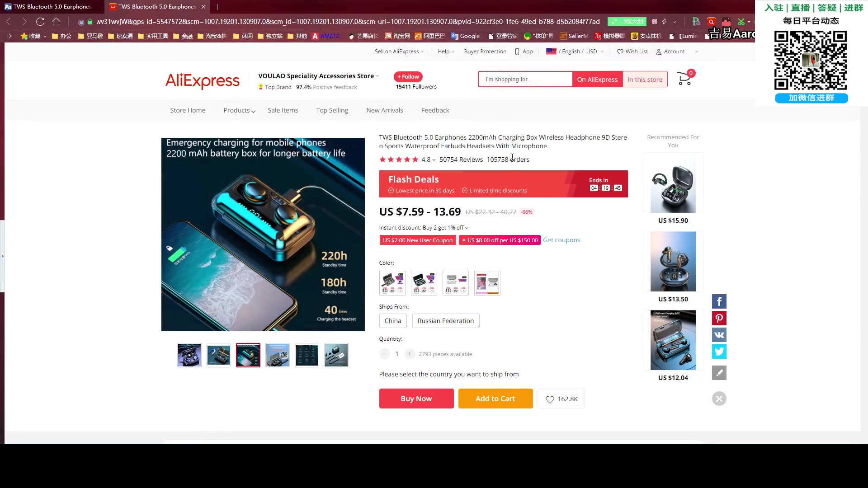868x488 pixels.
Task: Open the Top Selling store tab
Action: pyautogui.click(x=332, y=110)
